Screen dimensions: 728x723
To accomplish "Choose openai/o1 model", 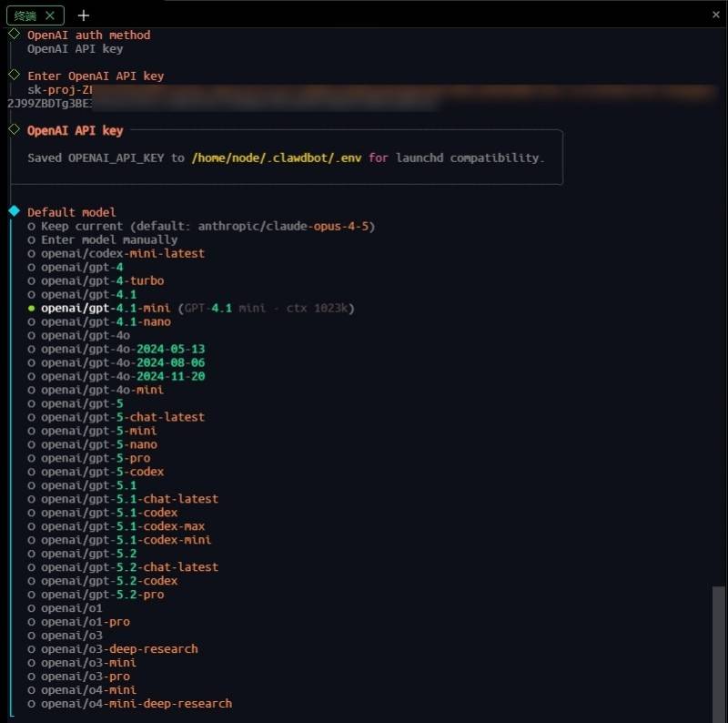I will tap(65, 607).
